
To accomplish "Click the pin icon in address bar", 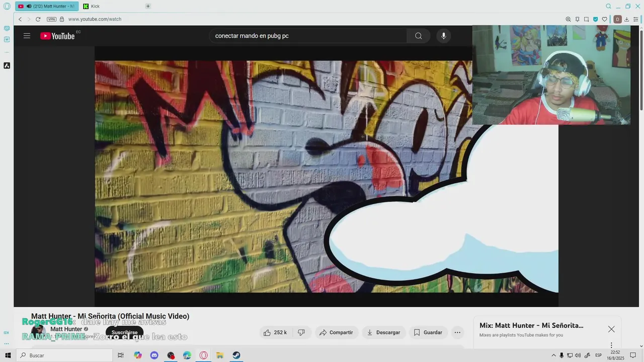I will (x=577, y=19).
